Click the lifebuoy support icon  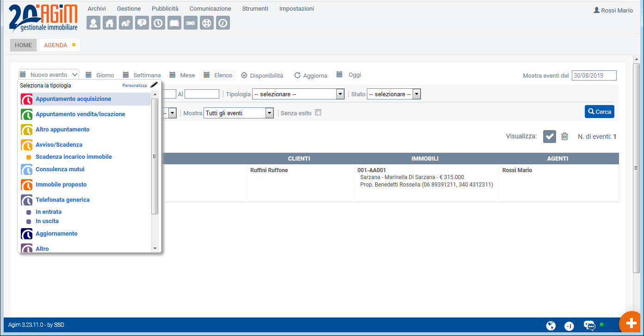coord(207,23)
